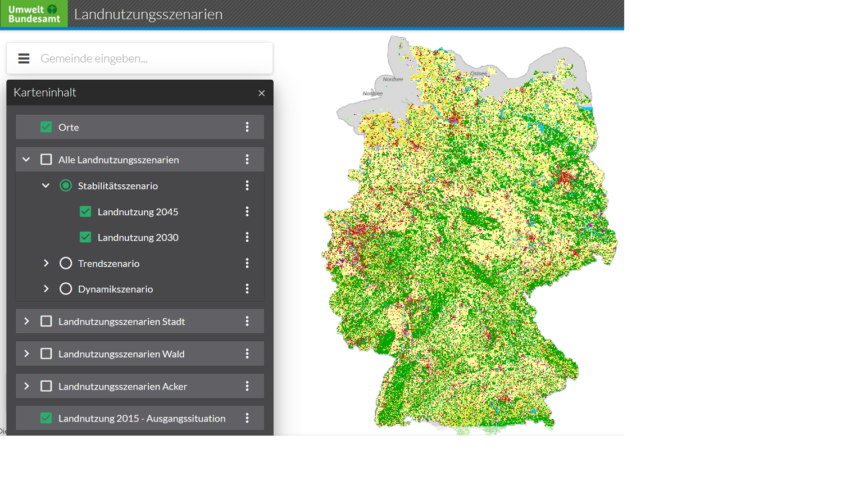
Task: Uncheck the Orte layer checkbox
Action: 46,127
